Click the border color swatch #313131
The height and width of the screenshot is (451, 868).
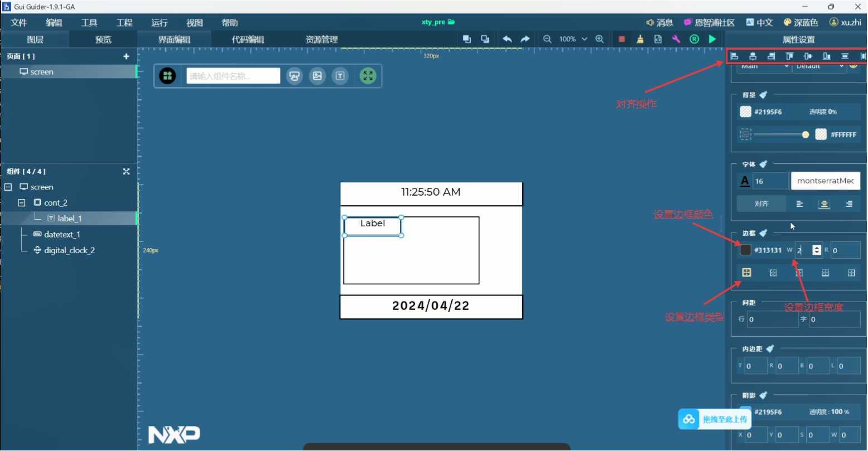tap(745, 250)
